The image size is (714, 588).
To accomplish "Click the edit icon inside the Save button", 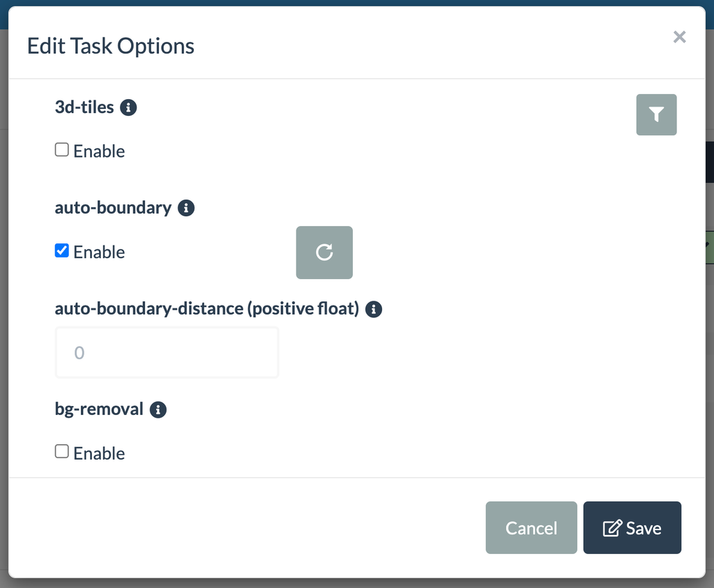I will point(612,528).
